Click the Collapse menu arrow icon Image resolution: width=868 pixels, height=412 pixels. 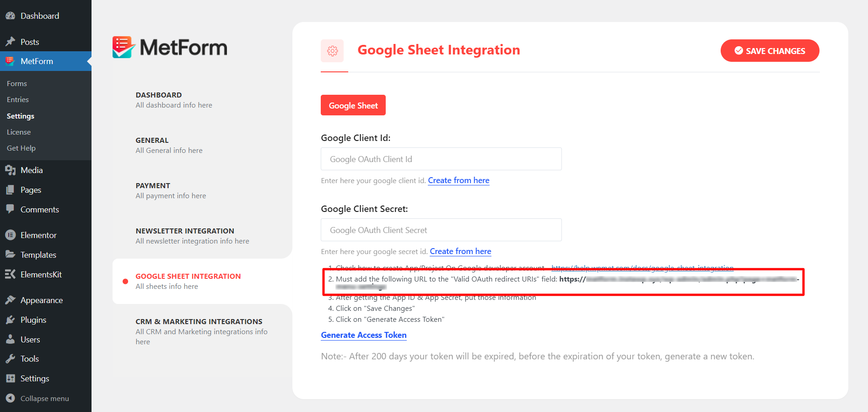click(10, 398)
